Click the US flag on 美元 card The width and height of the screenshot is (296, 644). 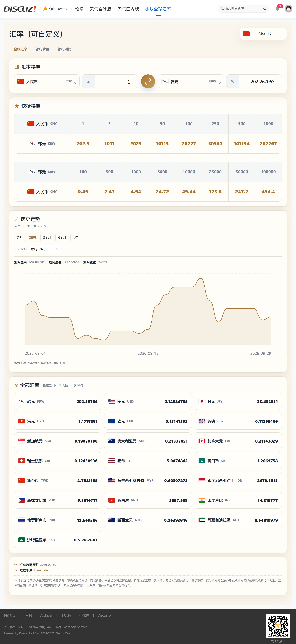112,401
